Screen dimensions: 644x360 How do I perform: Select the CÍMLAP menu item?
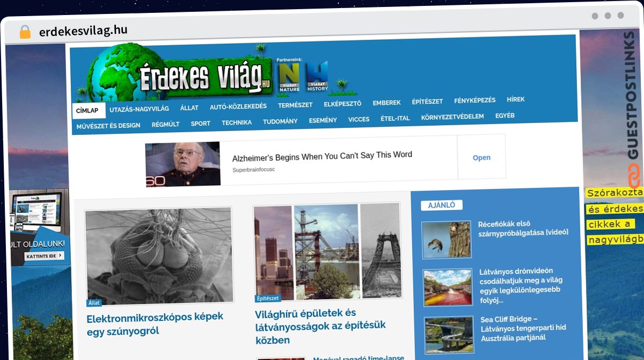point(87,111)
